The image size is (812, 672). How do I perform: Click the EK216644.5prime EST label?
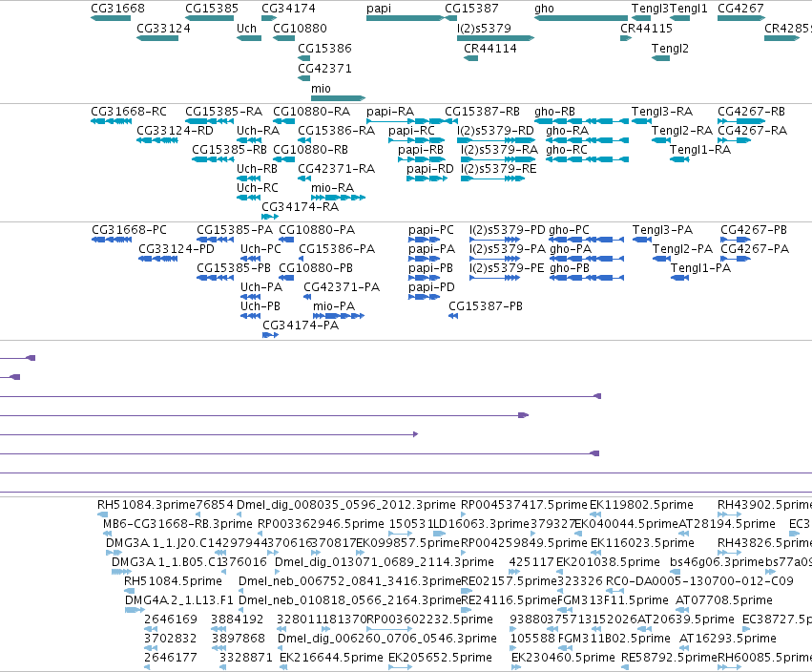pyautogui.click(x=331, y=658)
